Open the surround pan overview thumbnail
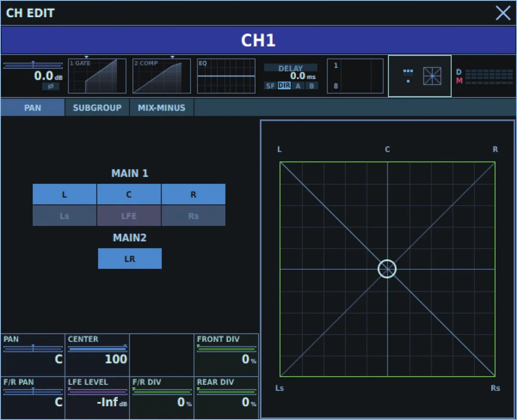 point(420,76)
